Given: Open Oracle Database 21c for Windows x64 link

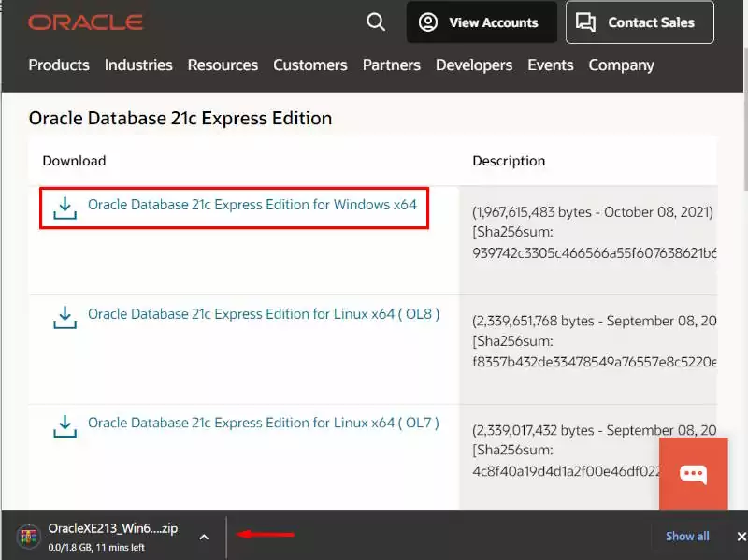Looking at the screenshot, I should [252, 204].
